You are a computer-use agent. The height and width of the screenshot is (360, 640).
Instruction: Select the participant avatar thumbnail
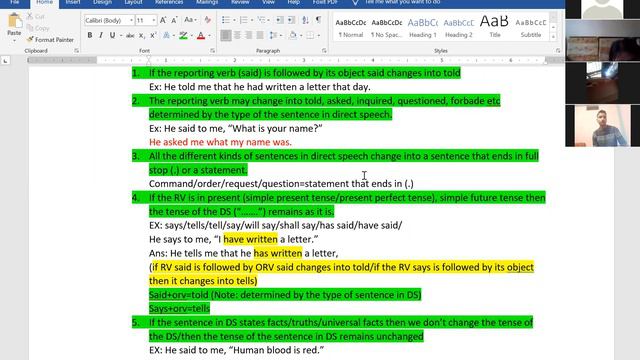602,9
